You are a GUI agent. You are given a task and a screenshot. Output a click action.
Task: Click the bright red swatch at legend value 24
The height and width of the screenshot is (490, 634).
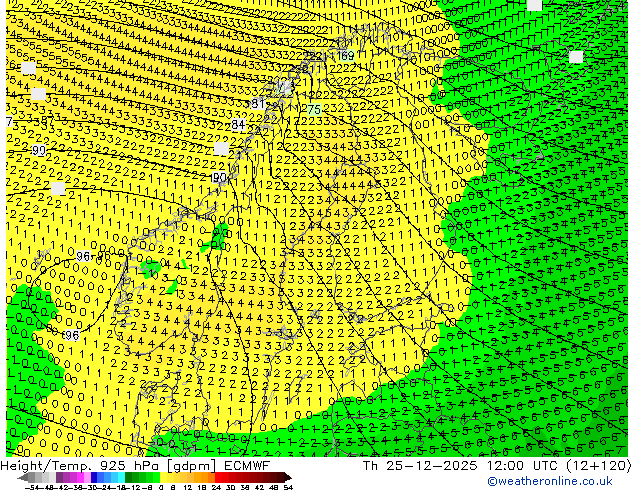tap(218, 478)
